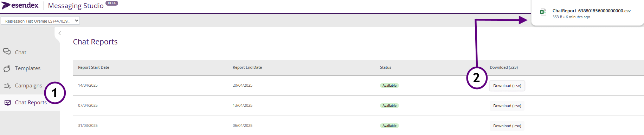This screenshot has height=135, width=644.
Task: Open the downloaded ChatReport csv file
Action: click(x=591, y=11)
